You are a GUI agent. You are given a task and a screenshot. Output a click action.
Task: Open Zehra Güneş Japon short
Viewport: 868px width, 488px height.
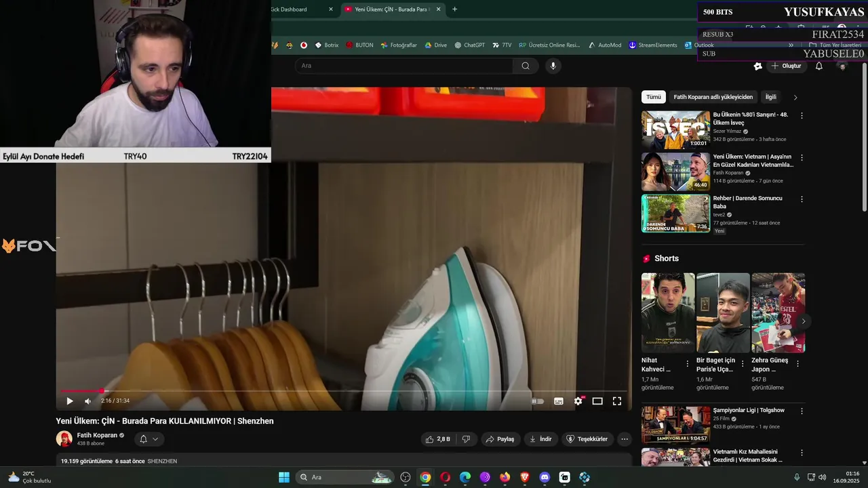point(778,313)
